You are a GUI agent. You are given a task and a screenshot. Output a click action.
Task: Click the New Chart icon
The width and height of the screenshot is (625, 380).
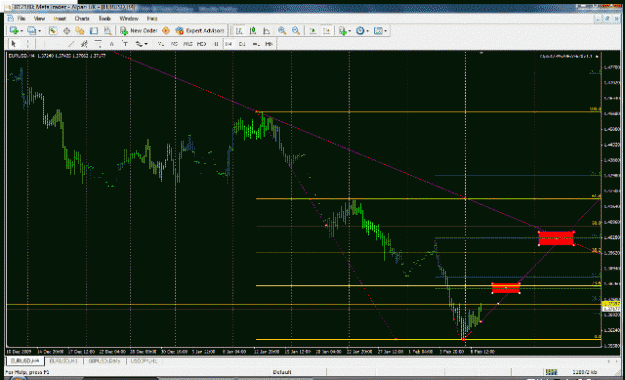[x=14, y=30]
